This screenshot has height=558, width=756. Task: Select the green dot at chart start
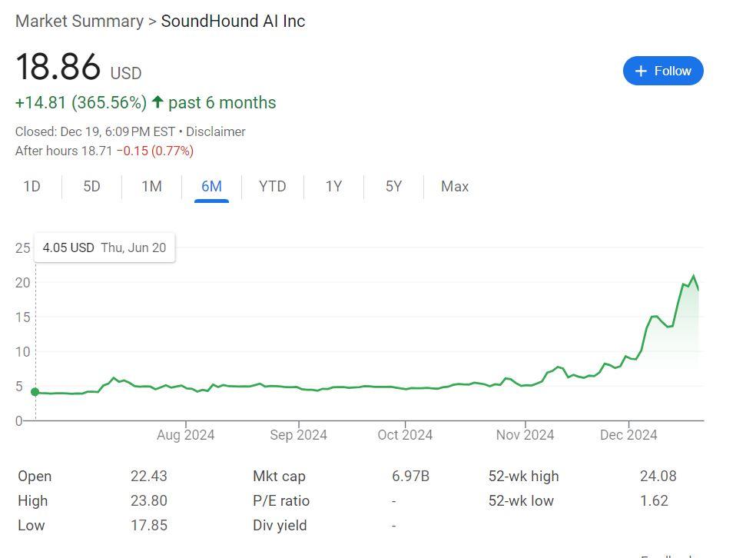[35, 391]
